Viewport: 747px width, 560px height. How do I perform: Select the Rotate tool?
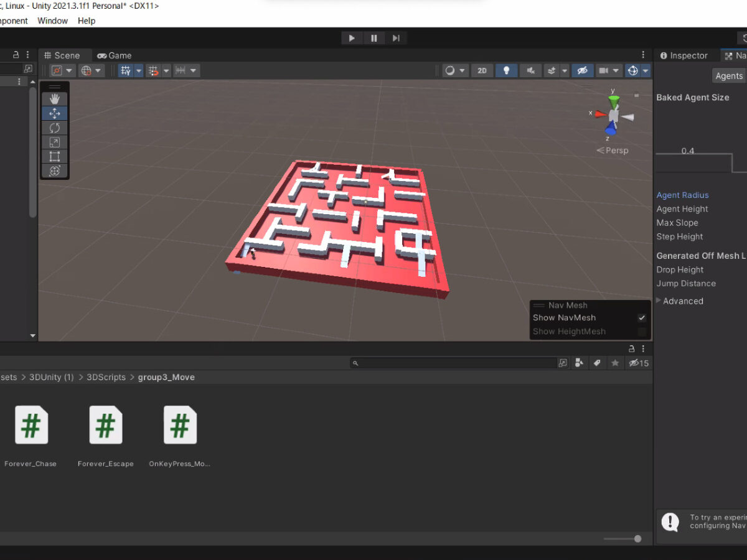(x=55, y=128)
